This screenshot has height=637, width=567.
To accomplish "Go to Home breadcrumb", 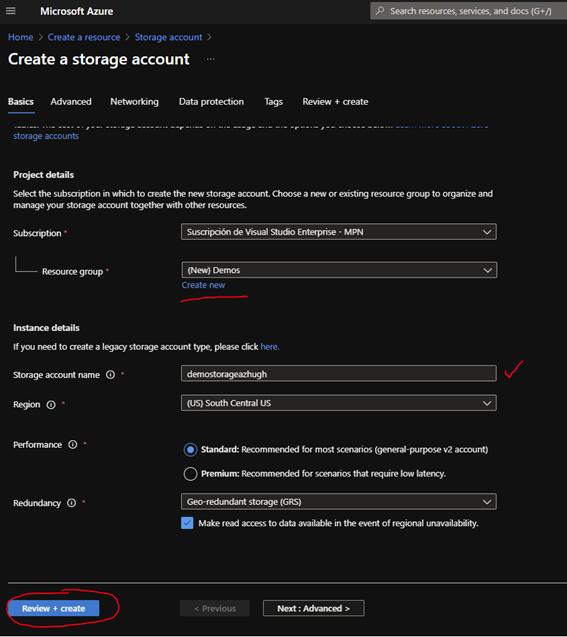I will tap(21, 37).
